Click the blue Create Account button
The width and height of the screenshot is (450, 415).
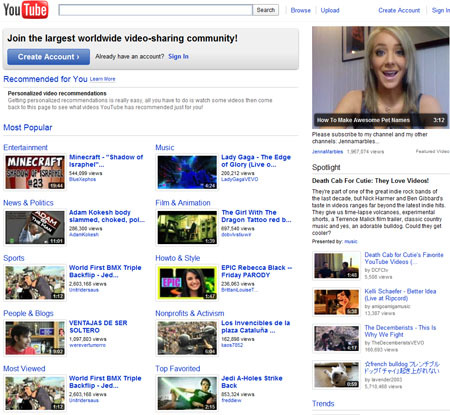[x=49, y=57]
